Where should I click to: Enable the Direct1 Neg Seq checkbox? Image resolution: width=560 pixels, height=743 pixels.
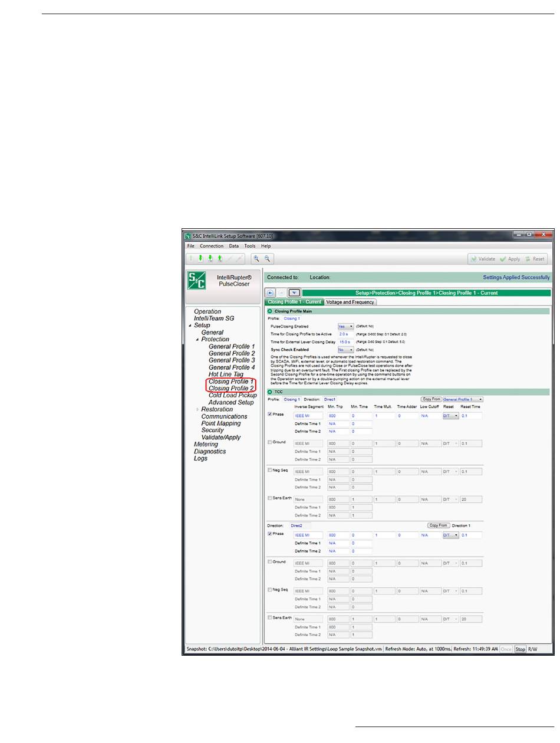tap(270, 470)
